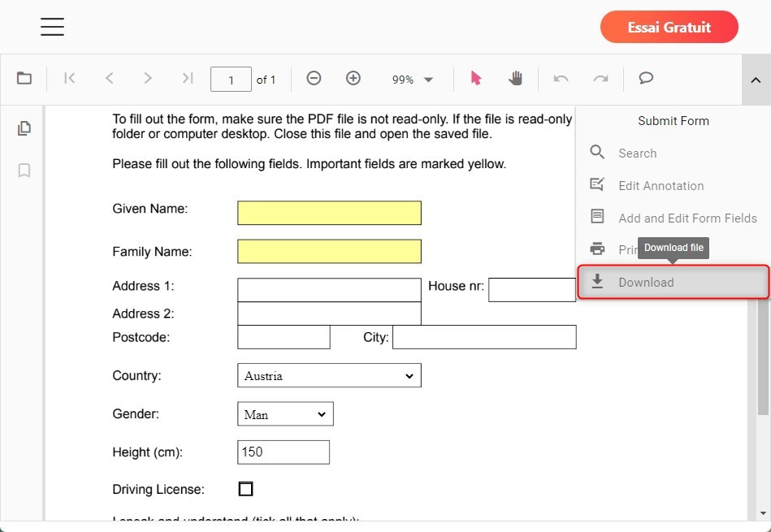Open the Country dropdown showing Austria
The width and height of the screenshot is (771, 532).
point(329,375)
